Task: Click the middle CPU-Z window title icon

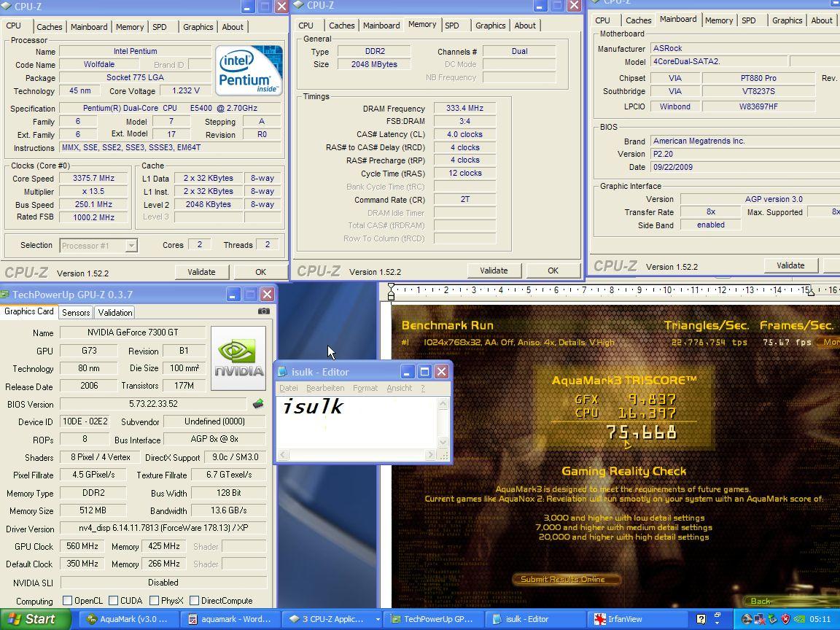Action: [297, 5]
